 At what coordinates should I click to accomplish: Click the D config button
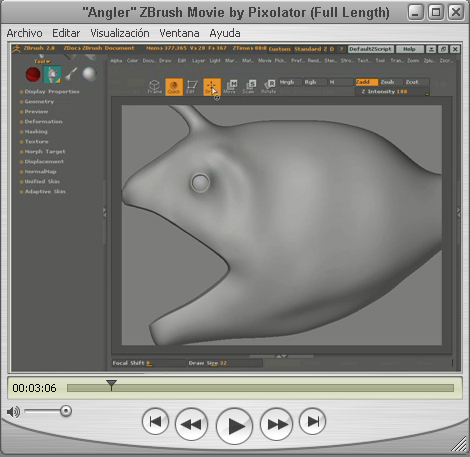pyautogui.click(x=332, y=49)
